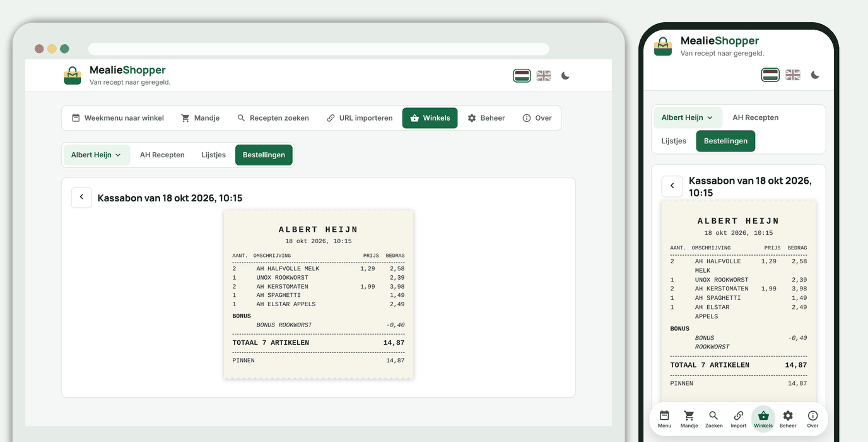Select Bestellingen tab on phone
Screen dimensions: 868x442
[x=725, y=141]
